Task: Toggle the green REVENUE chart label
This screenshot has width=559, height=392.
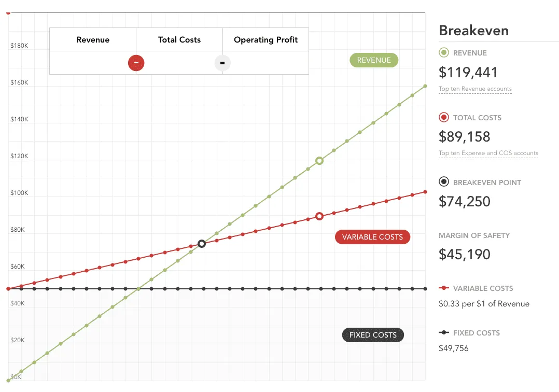Action: pyautogui.click(x=374, y=60)
